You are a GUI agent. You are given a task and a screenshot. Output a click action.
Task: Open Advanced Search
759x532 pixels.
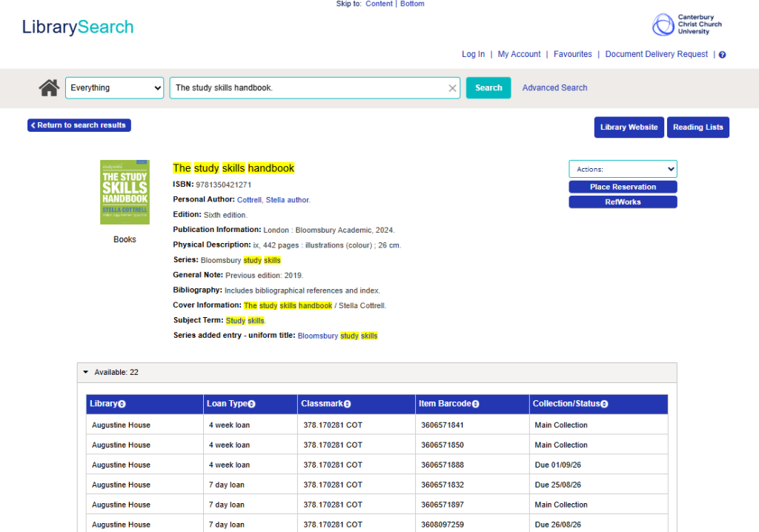pos(554,88)
